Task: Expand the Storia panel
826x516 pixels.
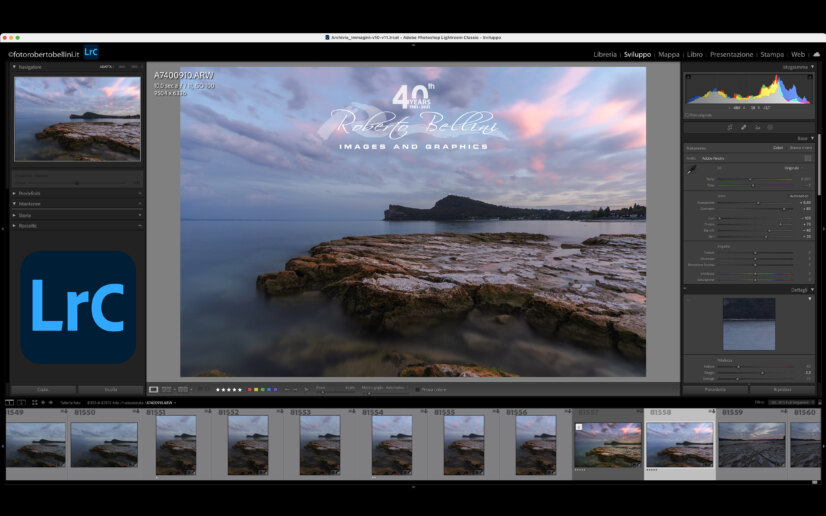Action: pyautogui.click(x=14, y=215)
